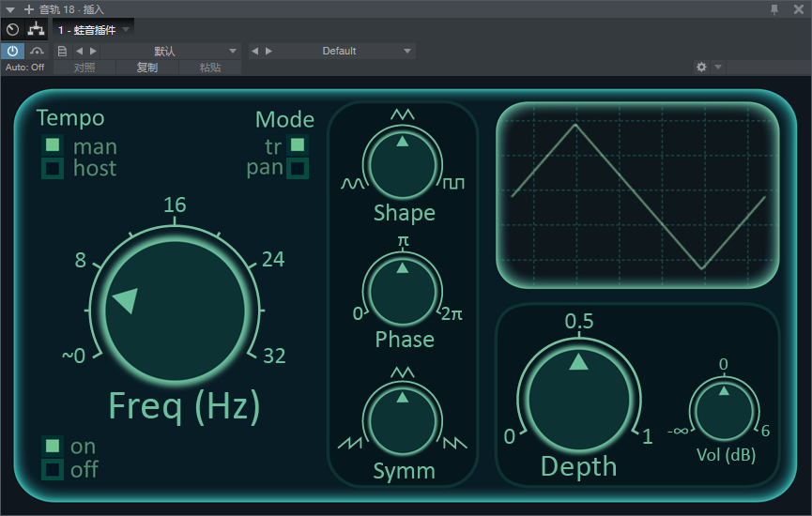Expand the plugin tab dropdown arrow
Image resolution: width=812 pixels, height=516 pixels.
(x=126, y=30)
